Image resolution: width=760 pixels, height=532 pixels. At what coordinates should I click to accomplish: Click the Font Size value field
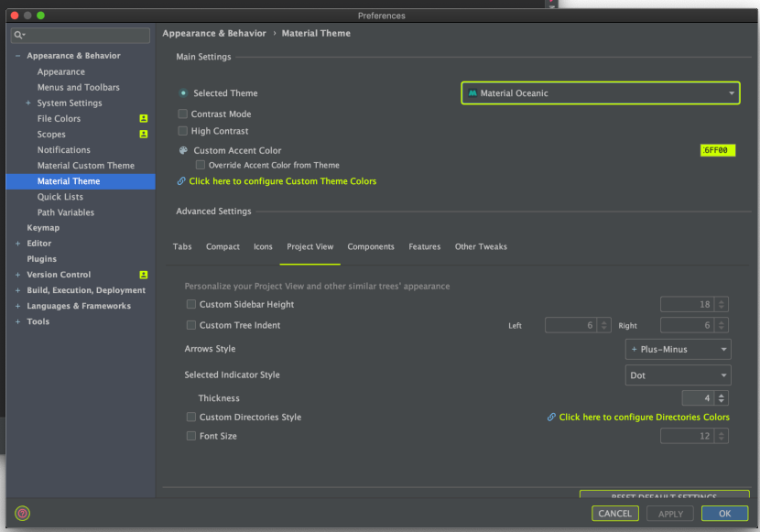(688, 436)
